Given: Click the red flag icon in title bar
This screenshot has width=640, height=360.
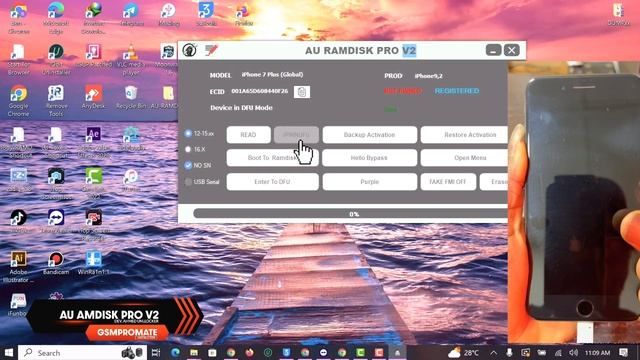Looking at the screenshot, I should 211,50.
